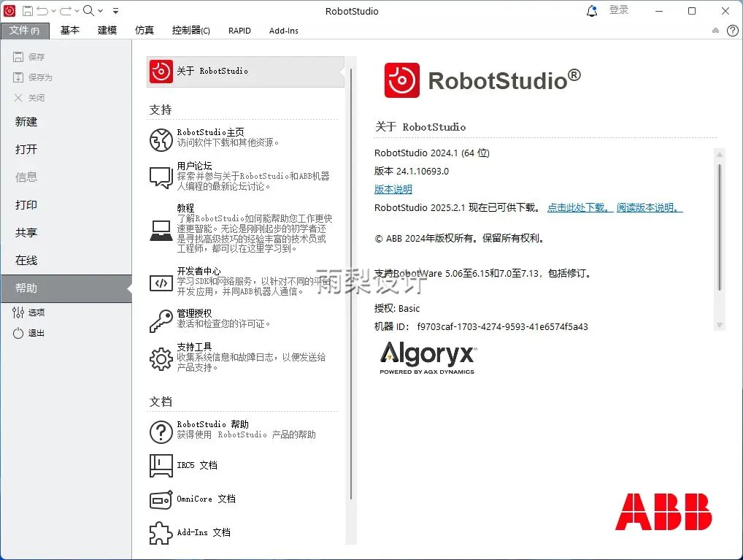Open the RobotStudio homepage globe icon
The image size is (743, 560).
pos(161,140)
